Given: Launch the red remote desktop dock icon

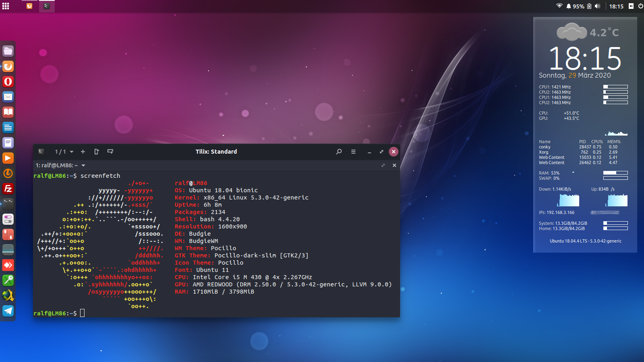Looking at the screenshot, I should (x=8, y=265).
